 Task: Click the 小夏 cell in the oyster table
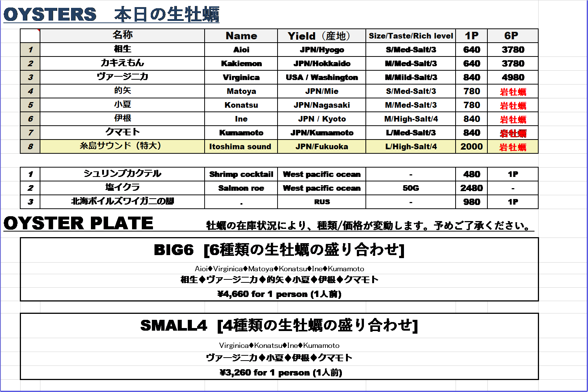point(122,105)
